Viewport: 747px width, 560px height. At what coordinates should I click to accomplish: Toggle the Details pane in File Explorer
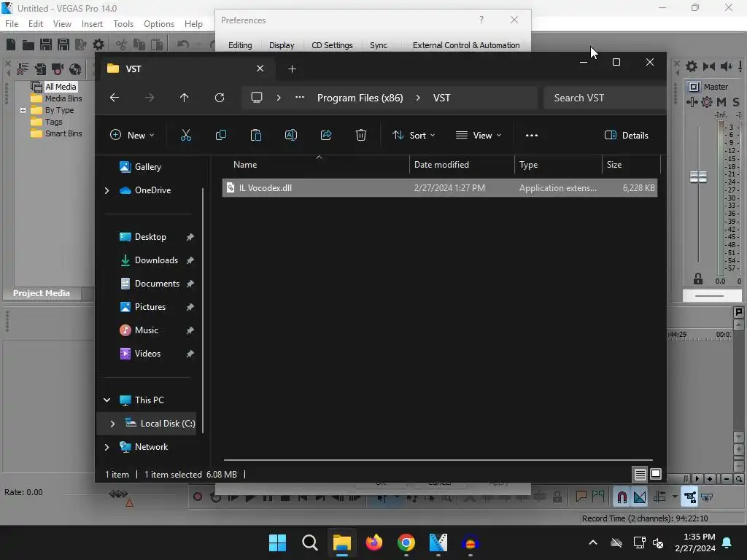627,135
